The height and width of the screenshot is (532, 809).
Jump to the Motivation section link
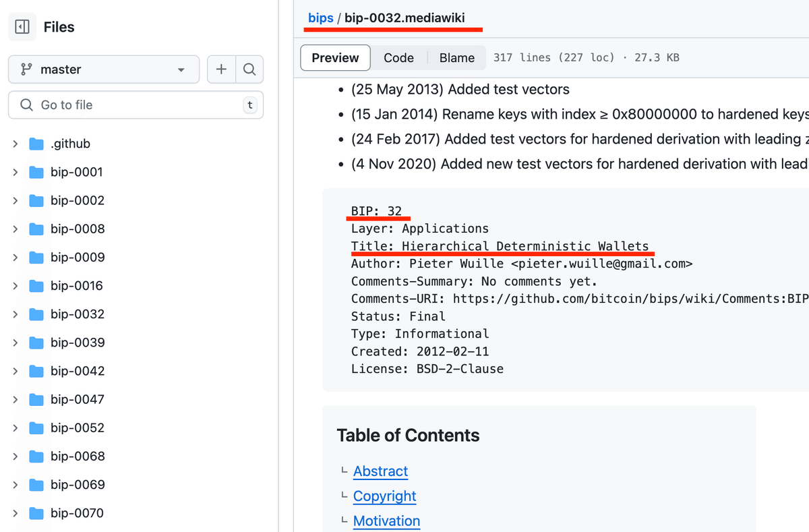[386, 521]
